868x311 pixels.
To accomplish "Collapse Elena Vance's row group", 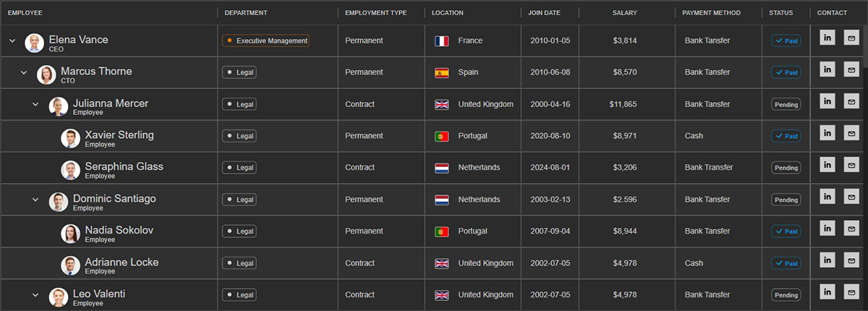I will click(12, 41).
